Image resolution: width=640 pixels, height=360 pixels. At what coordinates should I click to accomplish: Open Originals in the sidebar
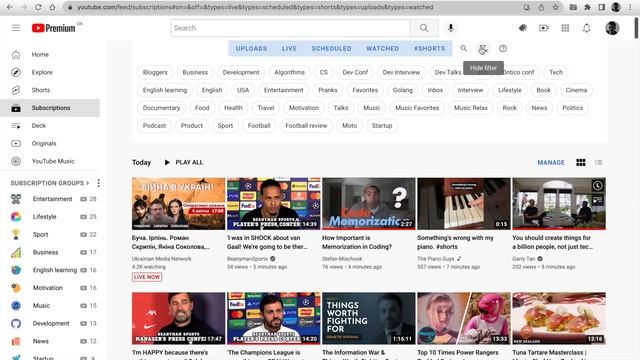50,143
